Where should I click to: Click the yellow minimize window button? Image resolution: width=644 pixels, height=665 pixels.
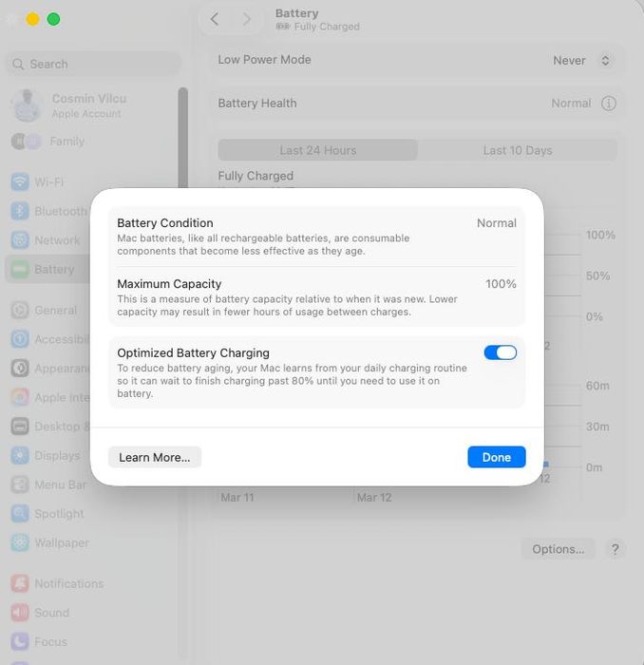coord(32,19)
